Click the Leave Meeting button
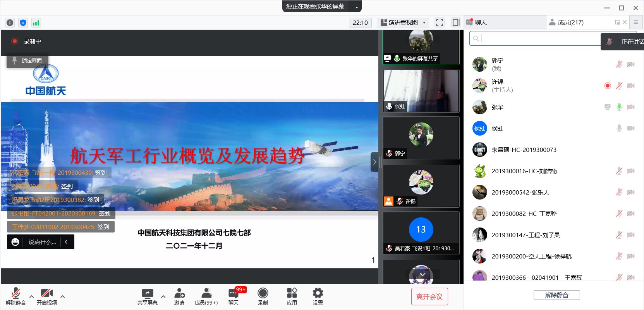 click(429, 297)
